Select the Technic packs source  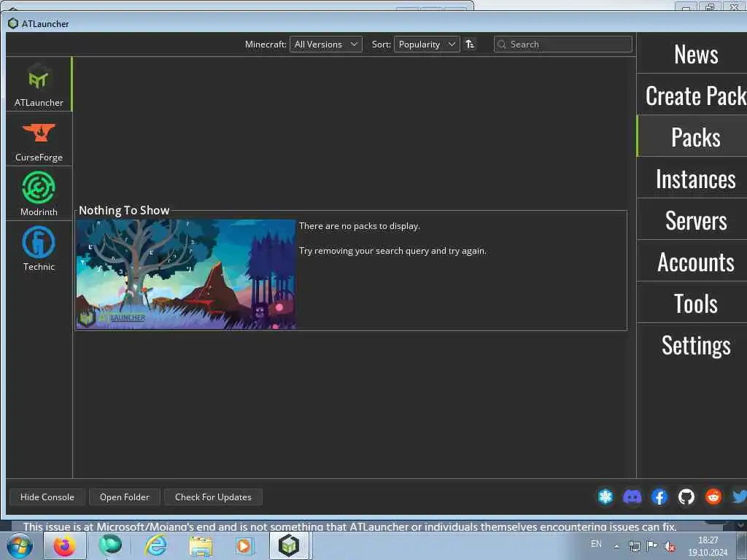point(39,249)
